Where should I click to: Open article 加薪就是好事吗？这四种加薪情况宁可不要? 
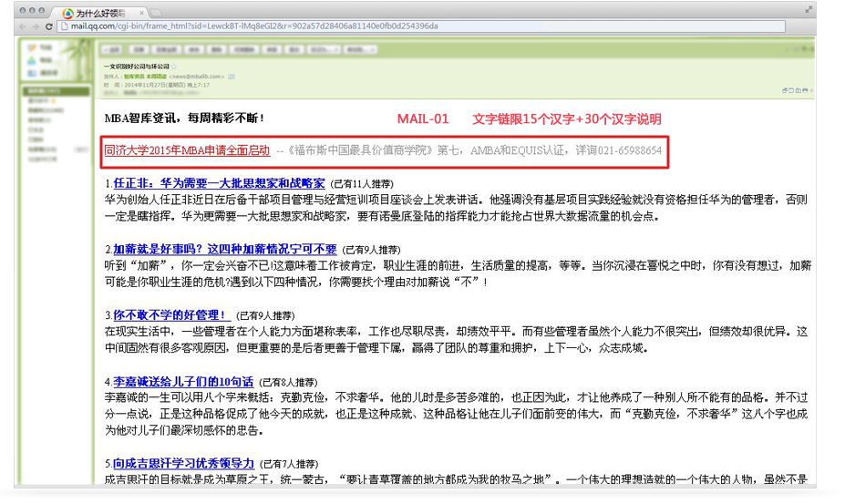(225, 249)
